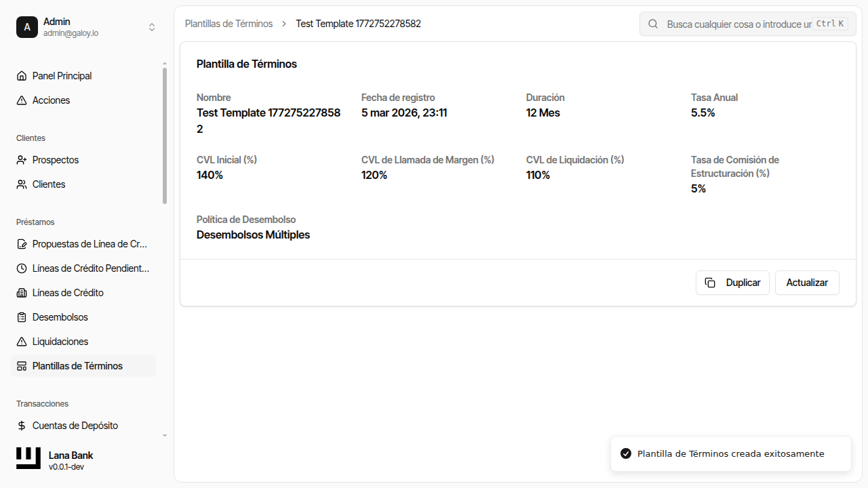Open Prospectos via its person icon
The width and height of the screenshot is (868, 488).
pyautogui.click(x=21, y=159)
